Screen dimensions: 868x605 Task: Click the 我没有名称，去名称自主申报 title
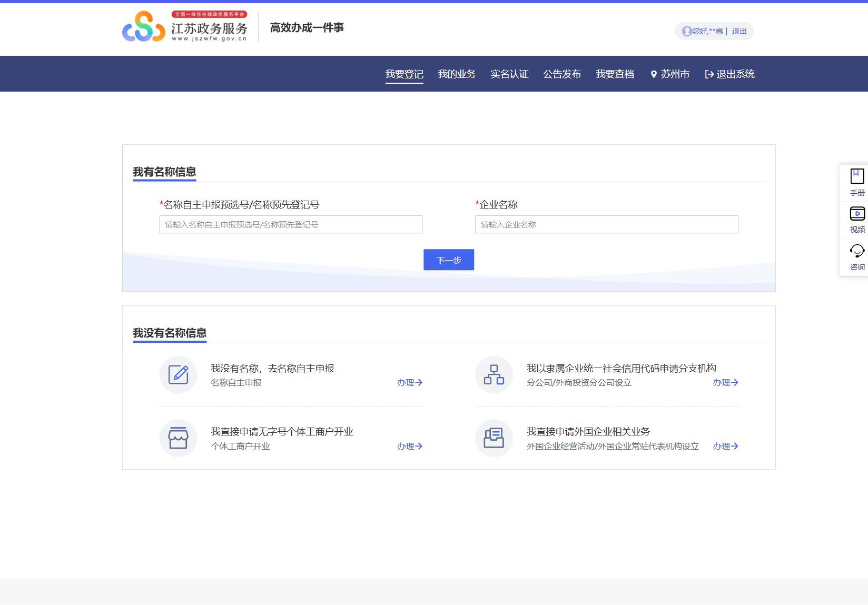tap(272, 369)
